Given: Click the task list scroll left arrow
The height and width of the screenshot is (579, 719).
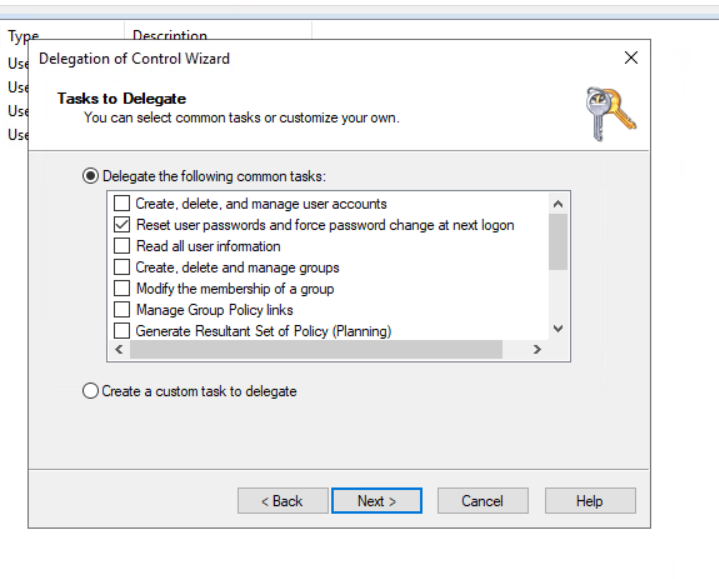Looking at the screenshot, I should coord(119,350).
